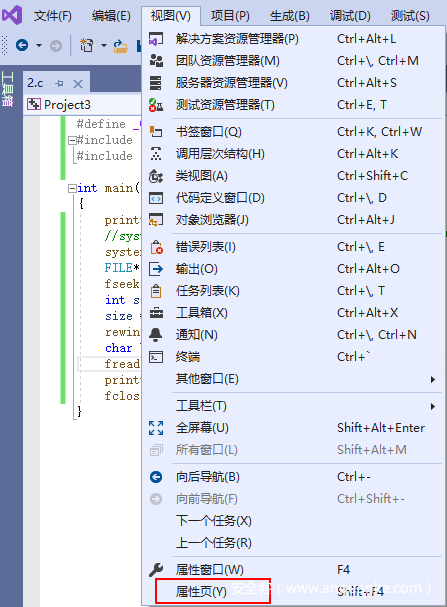Select 向后导航(B) menu entry
Screen dimensions: 447x607
coord(293,477)
